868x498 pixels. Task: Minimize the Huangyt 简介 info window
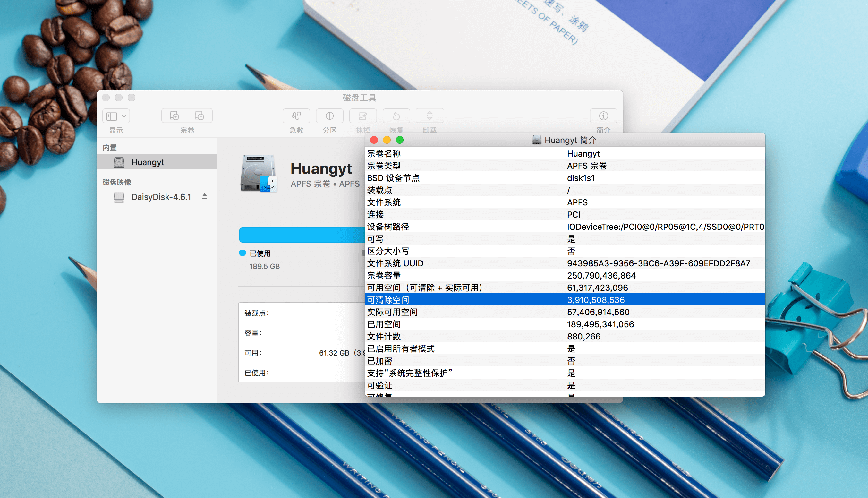click(x=387, y=140)
